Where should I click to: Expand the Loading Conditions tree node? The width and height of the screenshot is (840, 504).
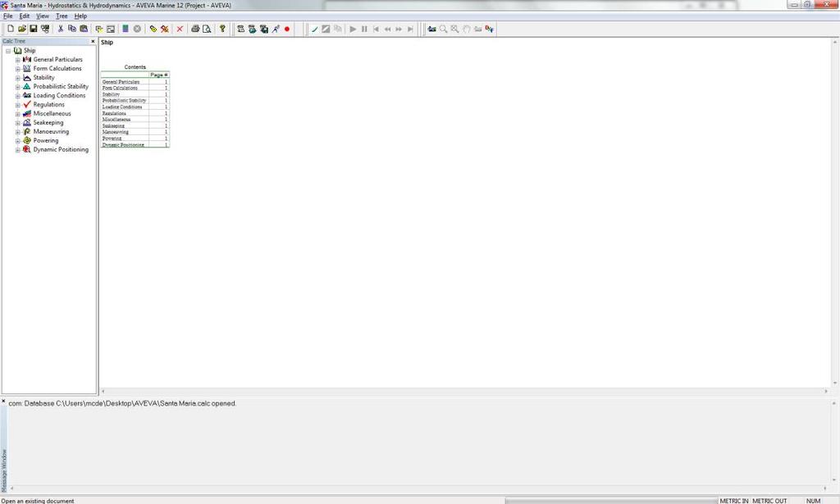(18, 96)
